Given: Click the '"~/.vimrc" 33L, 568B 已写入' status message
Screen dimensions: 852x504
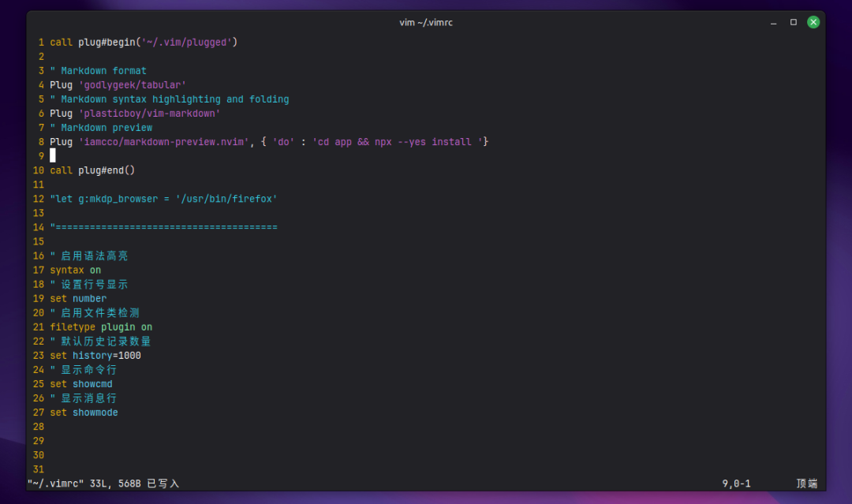Looking at the screenshot, I should (103, 483).
